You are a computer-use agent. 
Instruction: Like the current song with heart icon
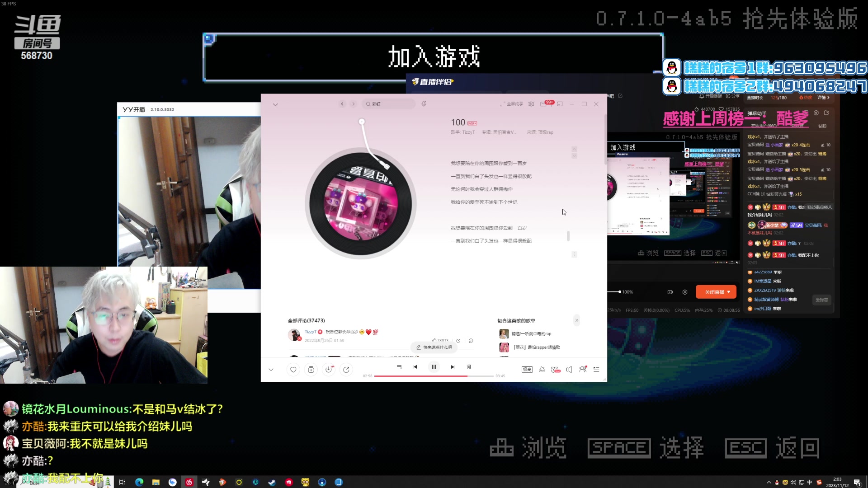[293, 370]
